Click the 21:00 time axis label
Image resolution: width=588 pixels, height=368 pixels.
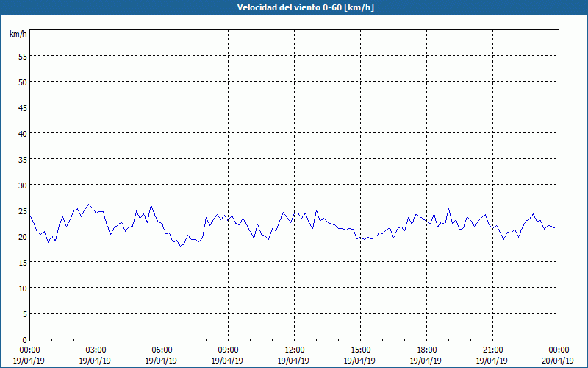coord(492,350)
